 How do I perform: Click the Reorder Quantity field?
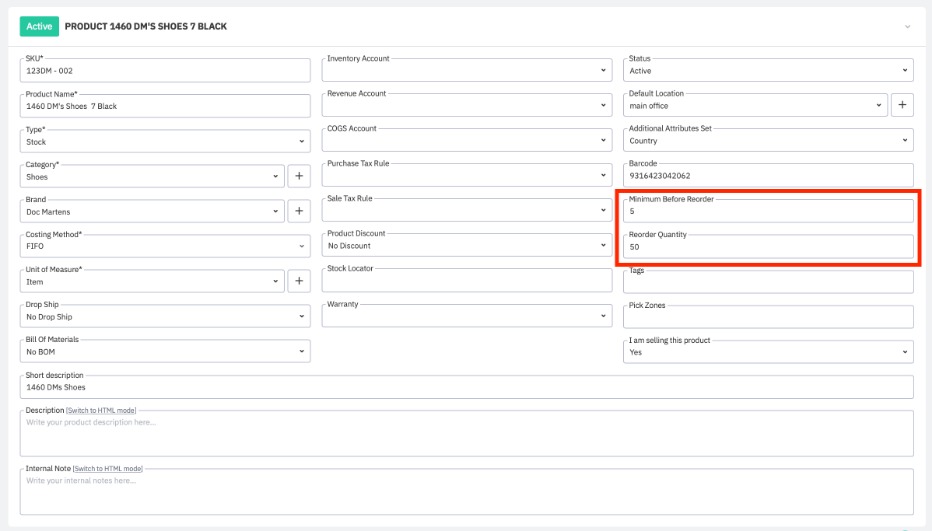(x=767, y=247)
